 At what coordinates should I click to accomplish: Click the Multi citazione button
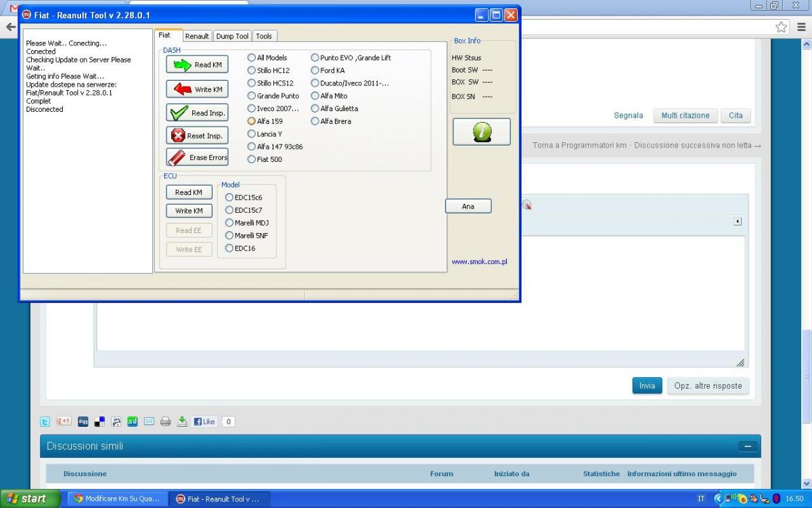coord(685,116)
